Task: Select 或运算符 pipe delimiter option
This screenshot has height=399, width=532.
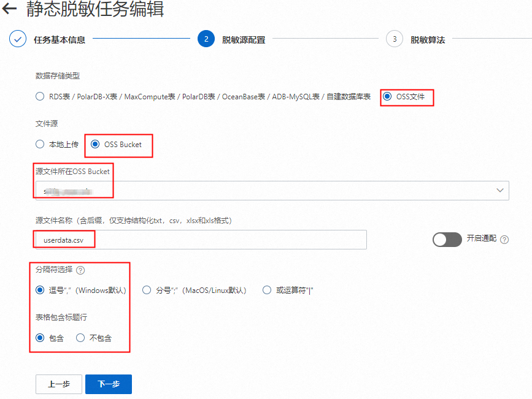Action: click(267, 290)
